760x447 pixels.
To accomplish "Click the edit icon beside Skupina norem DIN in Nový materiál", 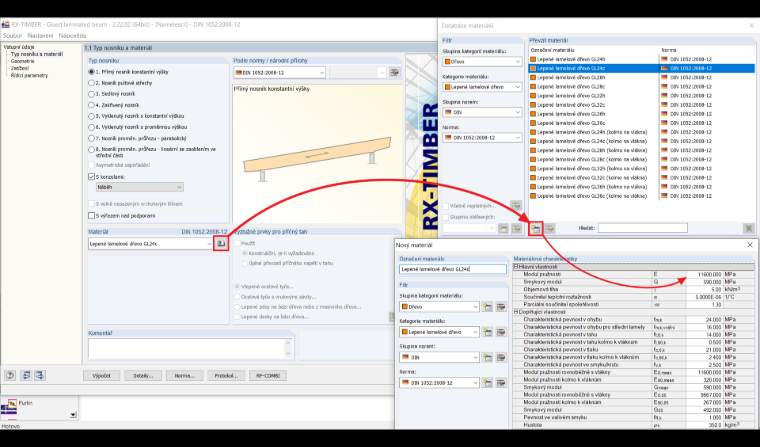I will [501, 357].
